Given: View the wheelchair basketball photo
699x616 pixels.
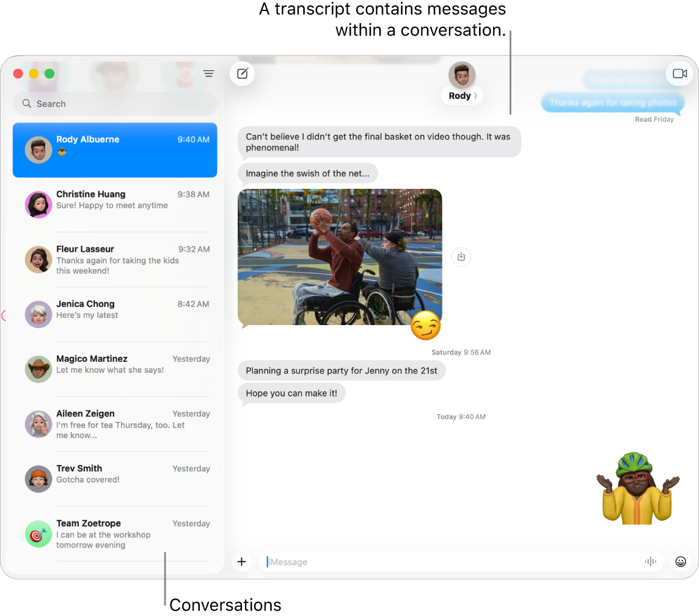Looking at the screenshot, I should 340,257.
